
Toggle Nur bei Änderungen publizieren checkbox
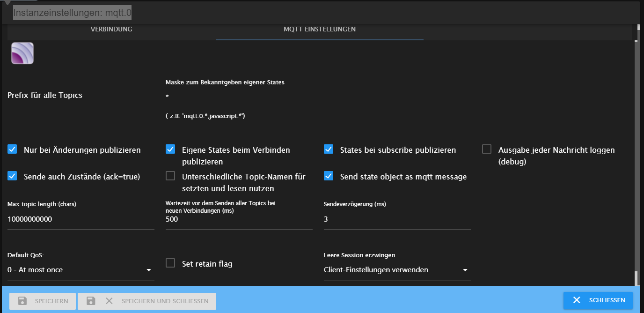[x=13, y=149]
